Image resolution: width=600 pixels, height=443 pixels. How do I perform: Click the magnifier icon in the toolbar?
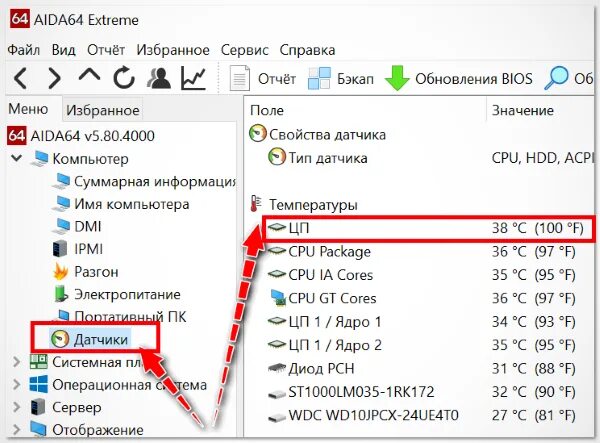click(x=556, y=78)
